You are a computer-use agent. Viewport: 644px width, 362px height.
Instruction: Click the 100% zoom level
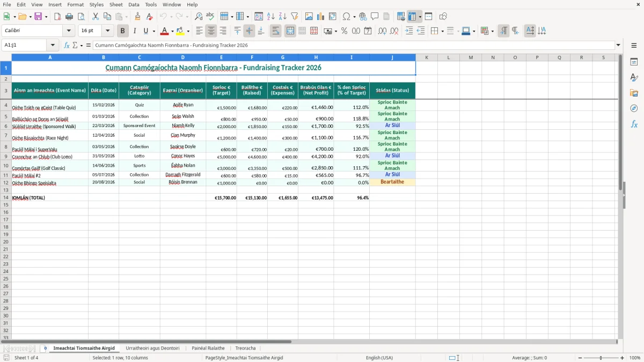(635, 358)
